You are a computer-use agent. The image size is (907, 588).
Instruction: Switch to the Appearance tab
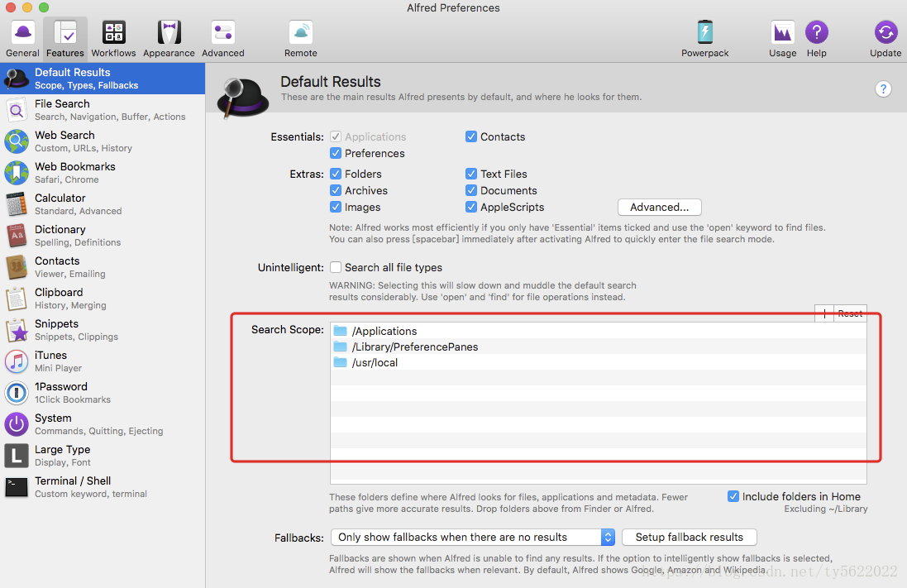(x=169, y=39)
